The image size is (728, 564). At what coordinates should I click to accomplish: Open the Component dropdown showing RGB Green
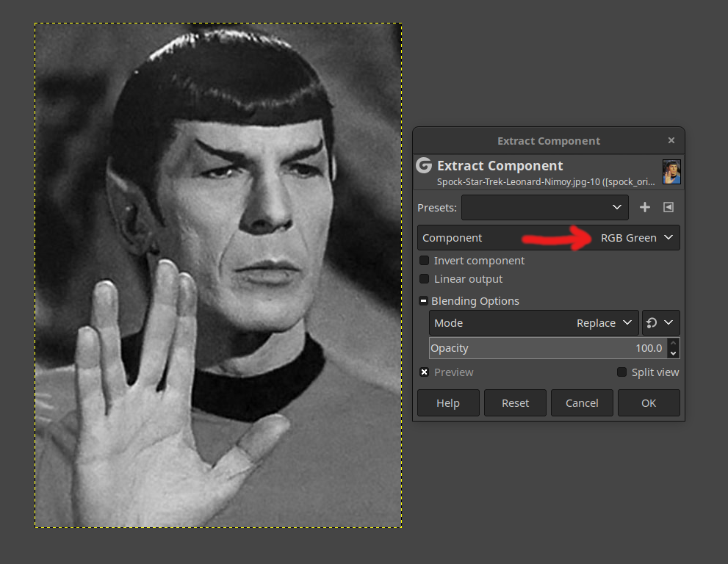pos(548,238)
